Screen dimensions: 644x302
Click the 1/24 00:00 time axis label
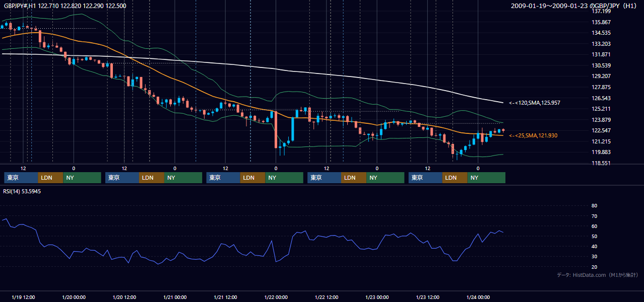pyautogui.click(x=478, y=297)
